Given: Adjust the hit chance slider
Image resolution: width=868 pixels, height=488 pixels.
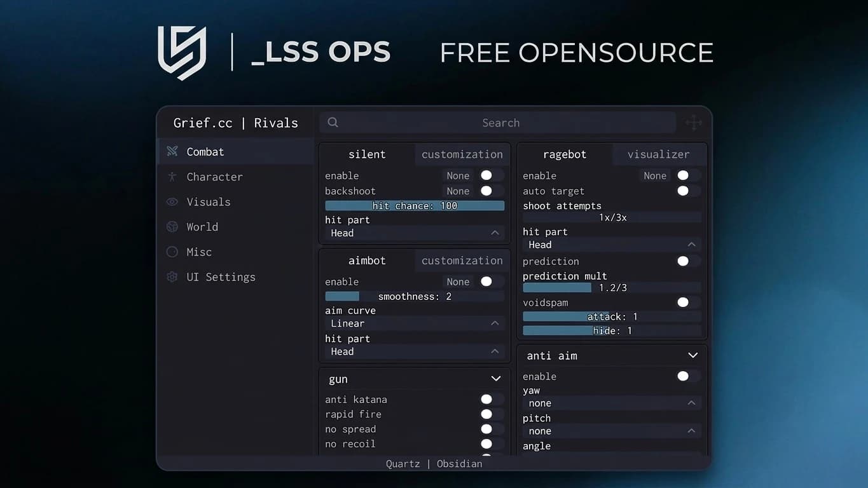Looking at the screenshot, I should click(x=415, y=206).
